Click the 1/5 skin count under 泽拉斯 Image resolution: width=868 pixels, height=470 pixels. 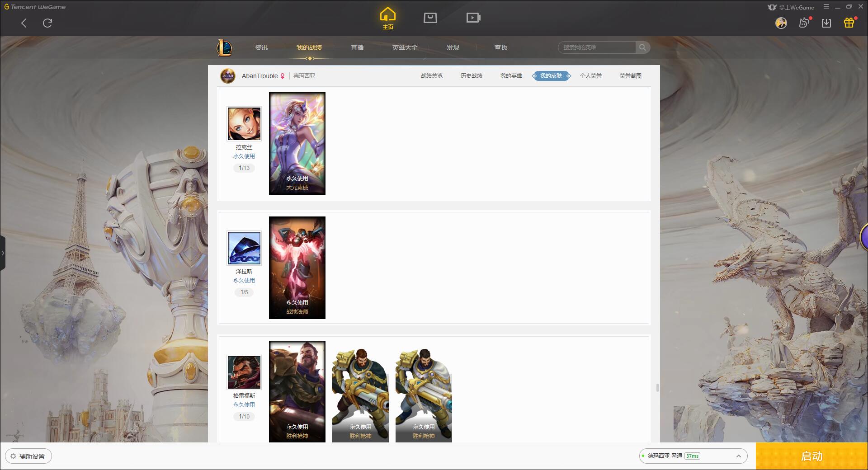pos(244,292)
